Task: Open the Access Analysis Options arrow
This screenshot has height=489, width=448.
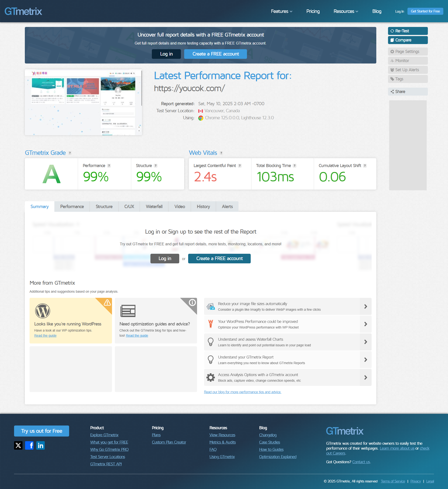Action: [366, 377]
